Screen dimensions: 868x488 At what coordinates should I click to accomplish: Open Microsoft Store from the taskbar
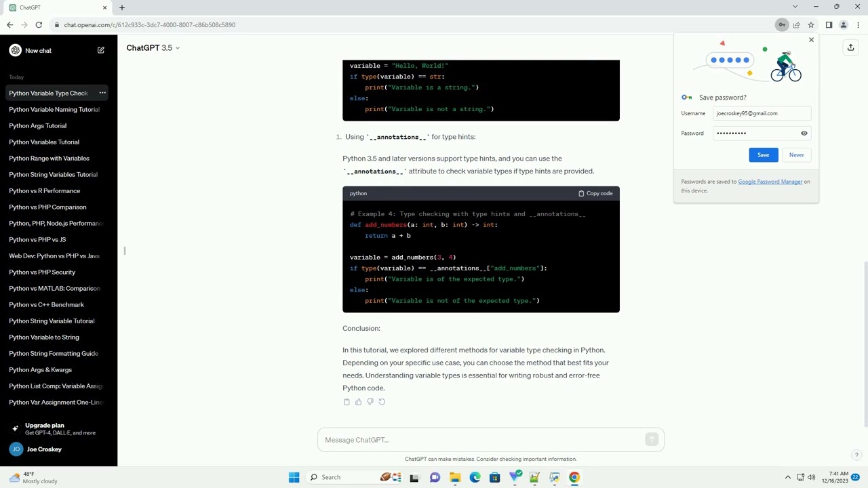[x=494, y=477]
